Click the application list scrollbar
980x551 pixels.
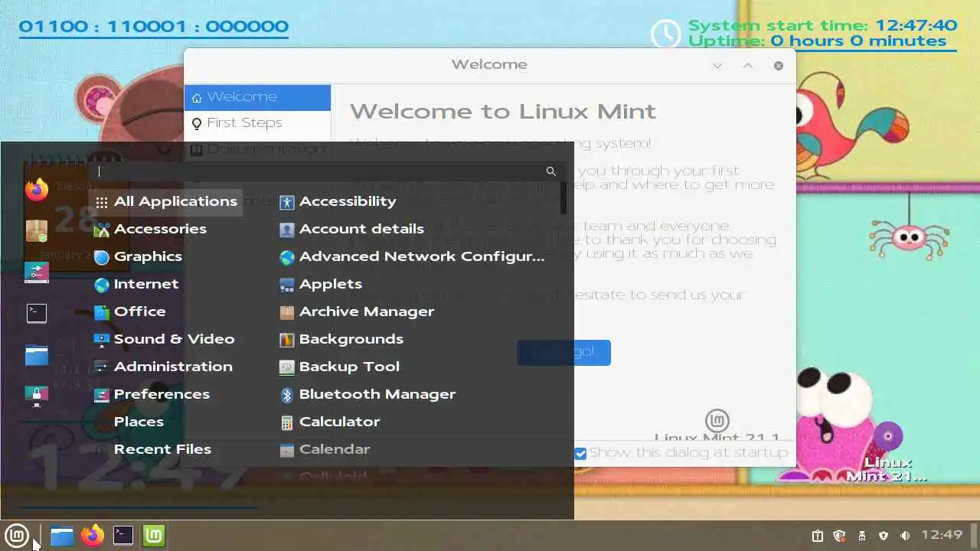[x=563, y=197]
